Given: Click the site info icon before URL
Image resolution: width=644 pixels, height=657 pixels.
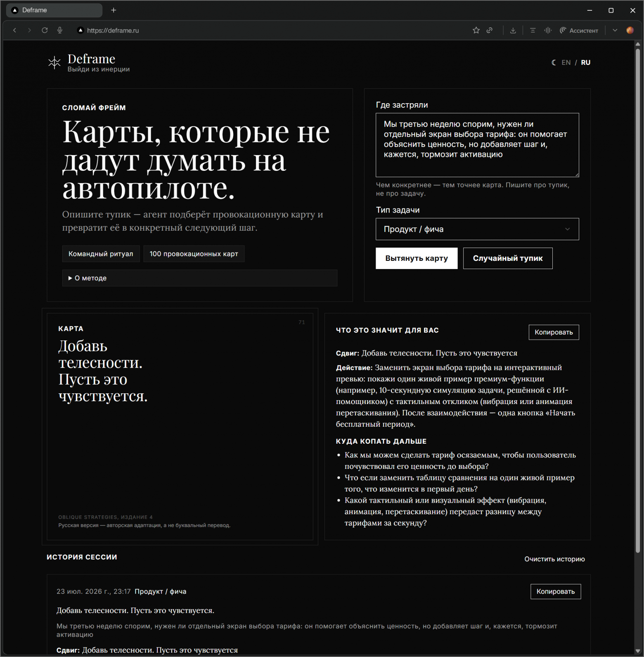Looking at the screenshot, I should [80, 30].
